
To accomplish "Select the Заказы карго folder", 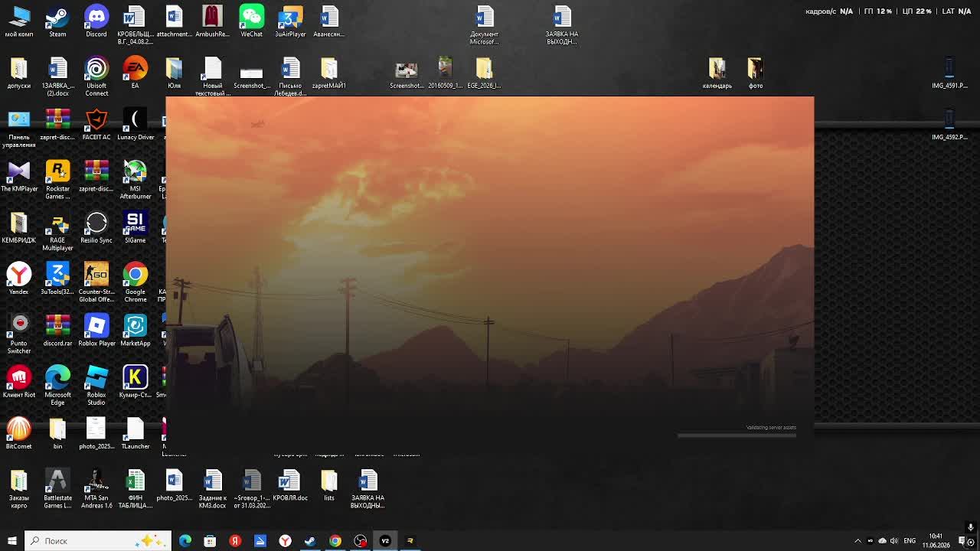I will (19, 487).
